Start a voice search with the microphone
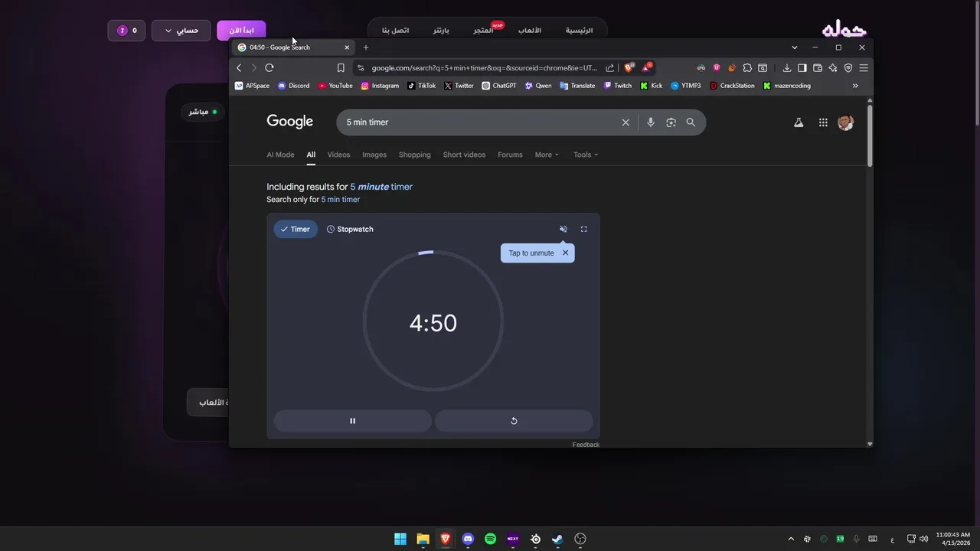Image resolution: width=980 pixels, height=551 pixels. point(651,122)
